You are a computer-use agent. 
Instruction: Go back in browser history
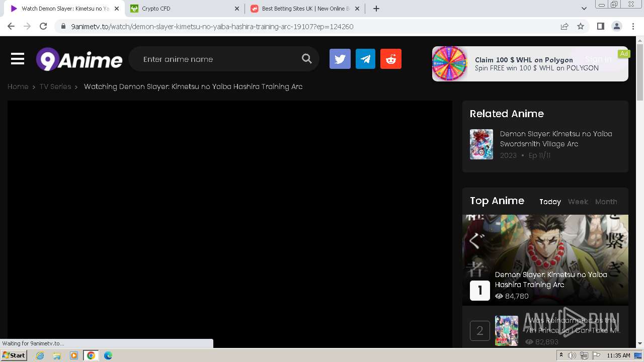pos(11,26)
